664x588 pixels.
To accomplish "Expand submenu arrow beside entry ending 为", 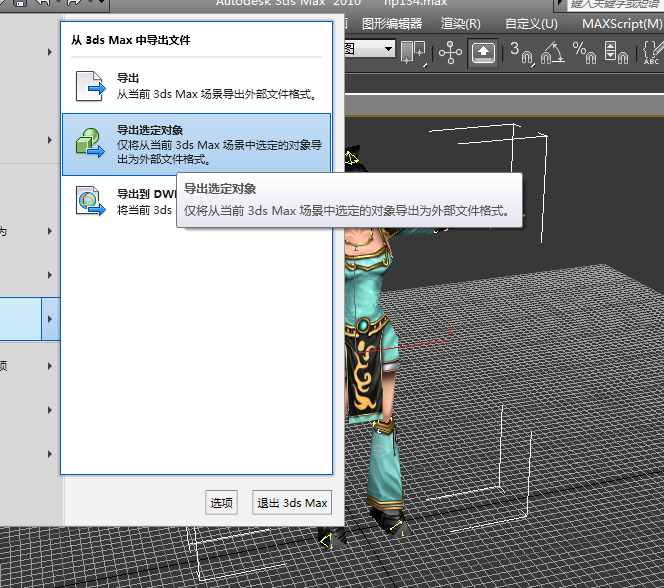I will (50, 231).
